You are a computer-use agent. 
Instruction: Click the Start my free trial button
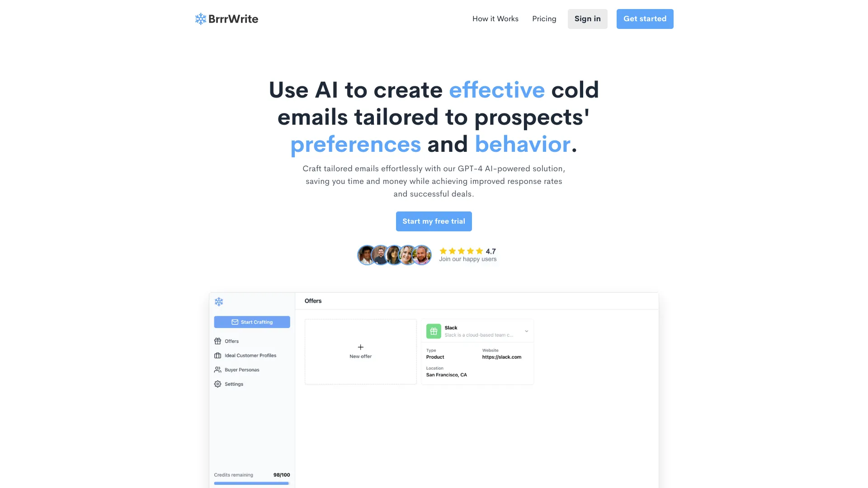click(434, 221)
